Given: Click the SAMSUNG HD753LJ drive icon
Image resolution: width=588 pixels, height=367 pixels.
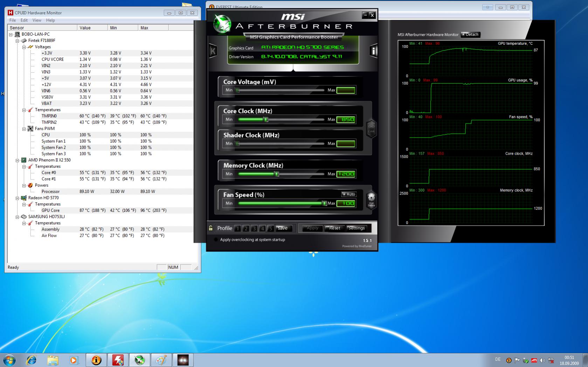Looking at the screenshot, I should (24, 217).
